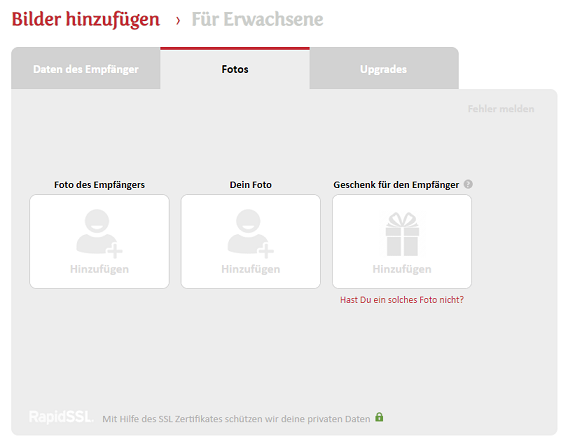Switch to Daten des Empfänger tab

(x=86, y=69)
